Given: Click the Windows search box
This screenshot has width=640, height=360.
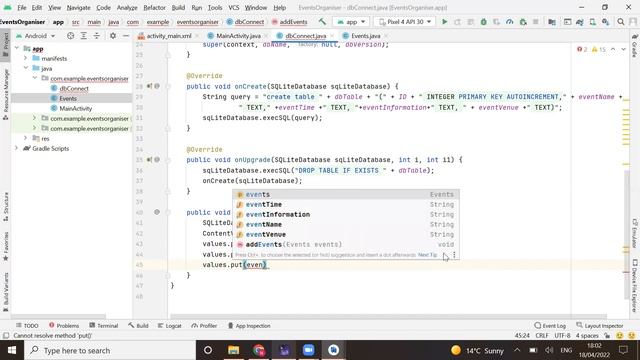Looking at the screenshot, I should pyautogui.click(x=110, y=350).
